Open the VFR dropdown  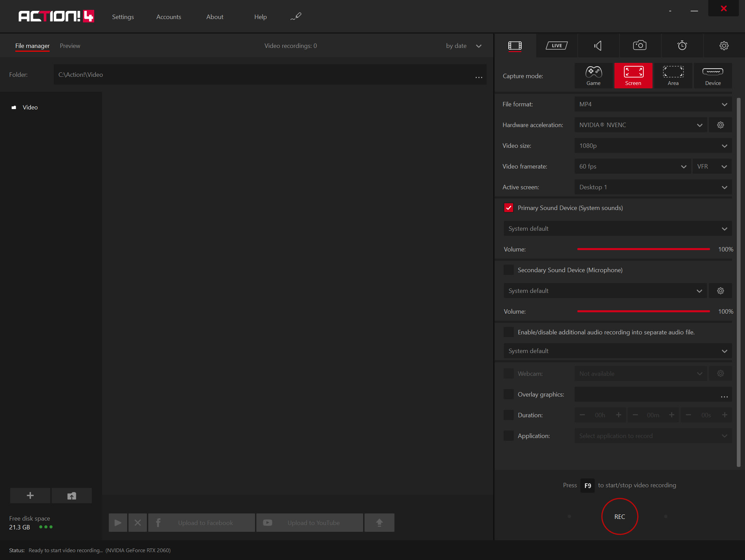tap(712, 167)
